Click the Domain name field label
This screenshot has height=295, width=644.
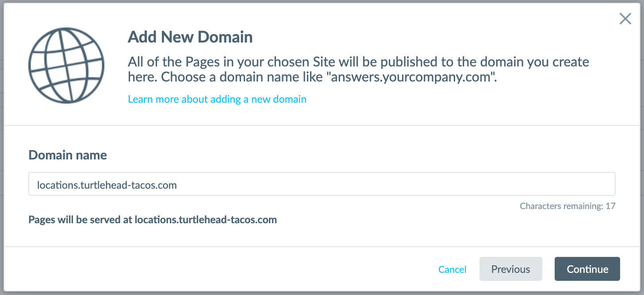68,155
